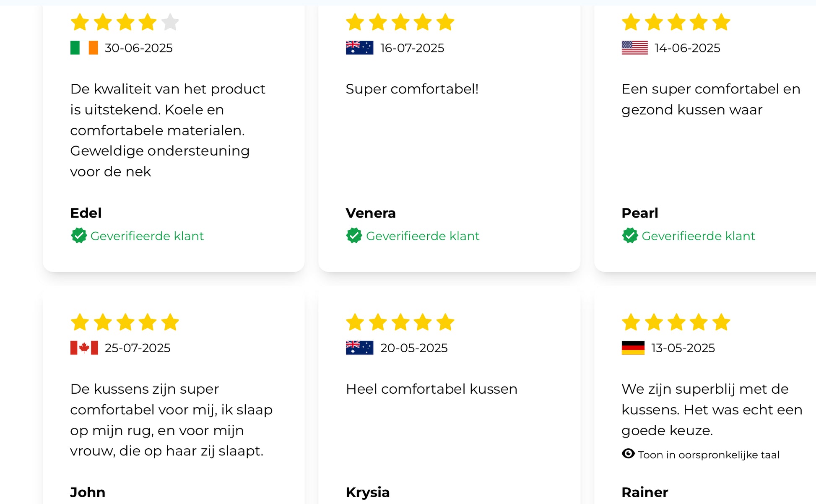Click the verified checkmark badge under Venera
Viewport: 816px width, 504px height.
click(354, 236)
